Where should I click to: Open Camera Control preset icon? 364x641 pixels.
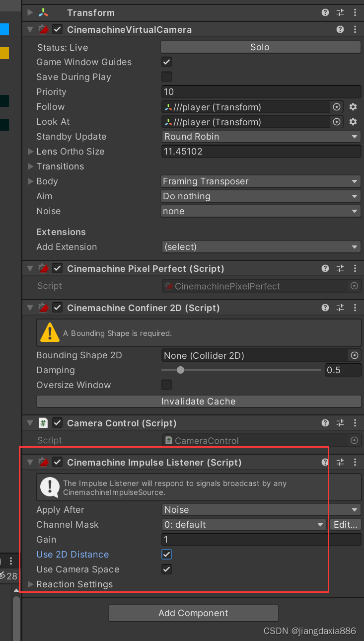coord(340,423)
